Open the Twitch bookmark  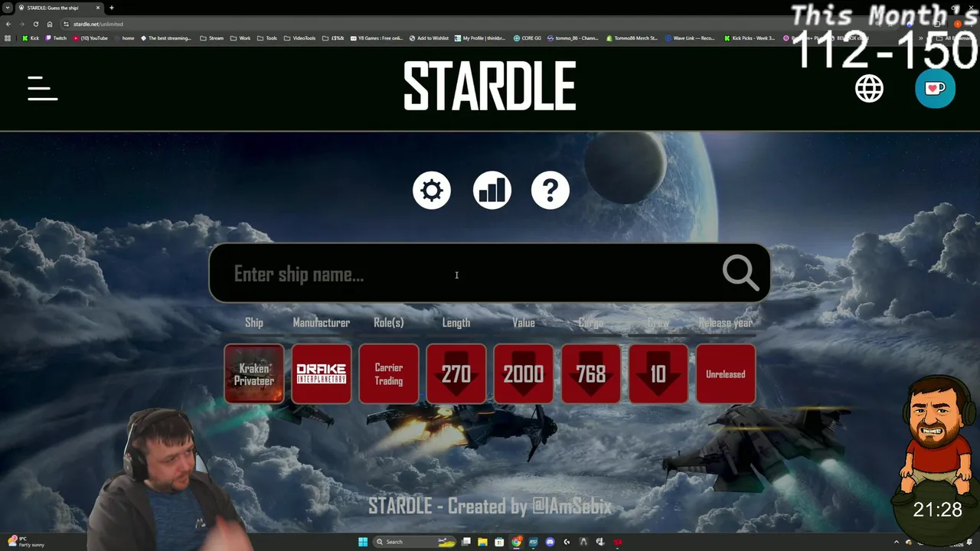[56, 37]
